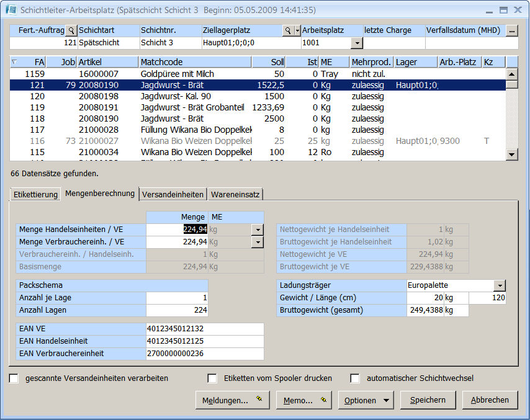530x420 pixels.
Task: Switch to the Etikettierung tab
Action: click(x=35, y=194)
